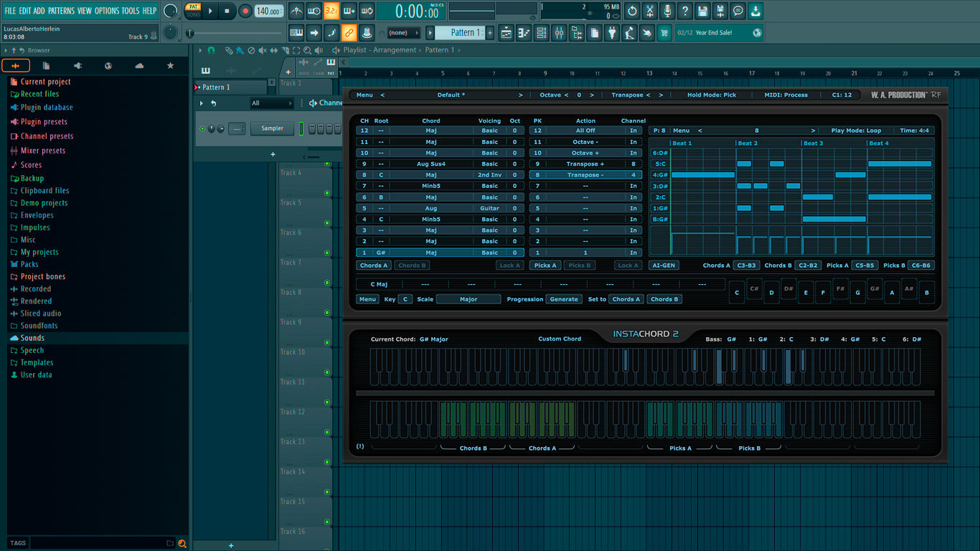Select the Playlist draw pencil tool
This screenshot has width=980, height=551.
click(229, 50)
